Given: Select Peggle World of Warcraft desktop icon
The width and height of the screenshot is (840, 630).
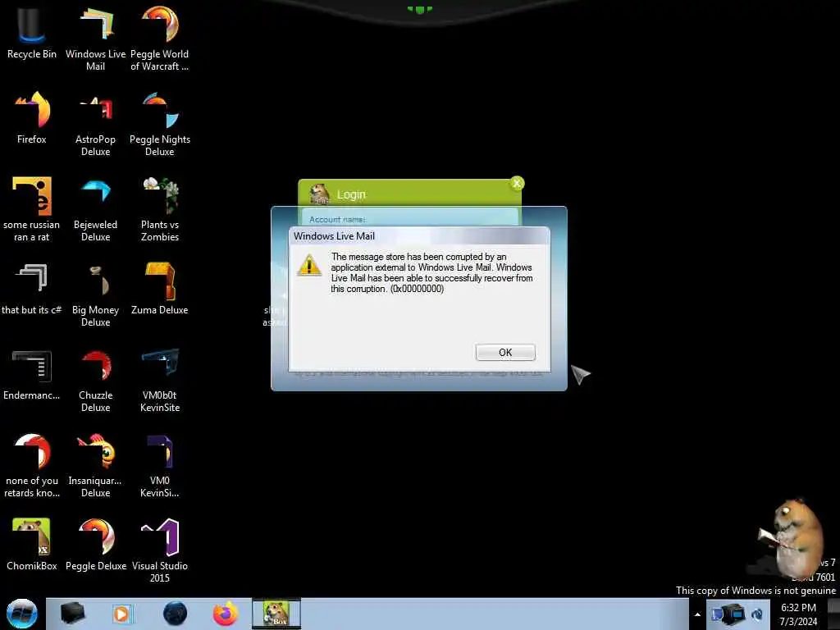Looking at the screenshot, I should 160,39.
